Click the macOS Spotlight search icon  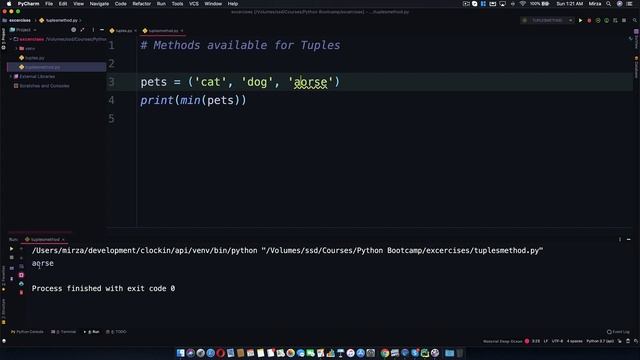(609, 4)
